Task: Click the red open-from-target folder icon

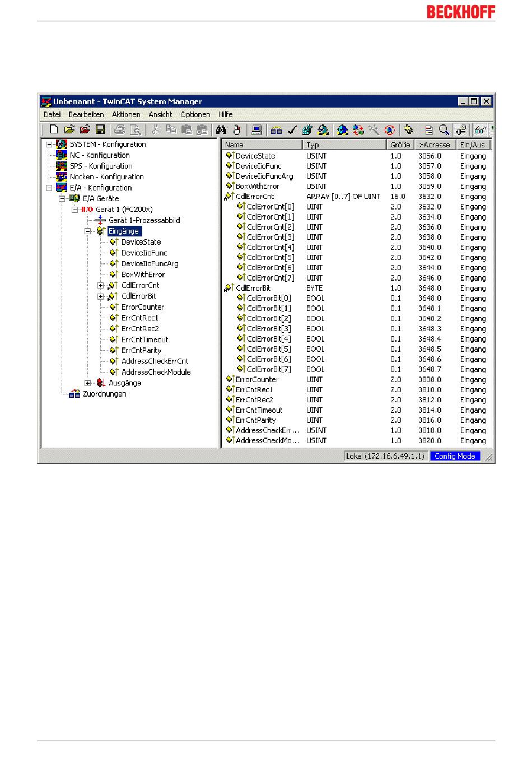Action: (85, 130)
